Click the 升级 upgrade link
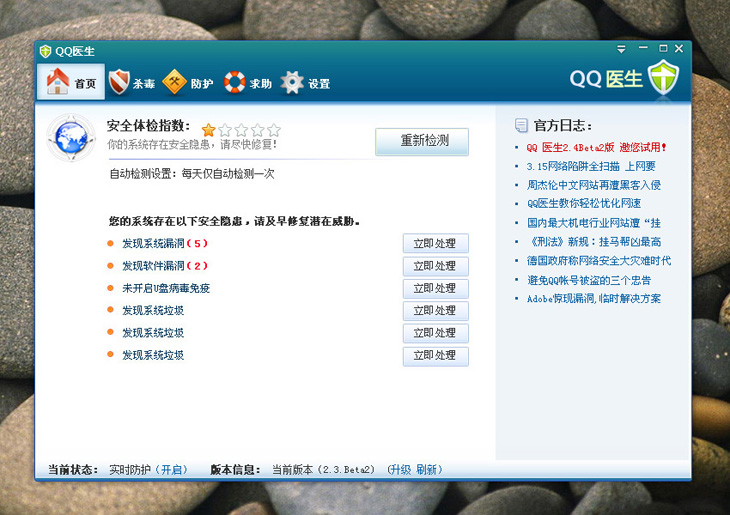 (400, 470)
